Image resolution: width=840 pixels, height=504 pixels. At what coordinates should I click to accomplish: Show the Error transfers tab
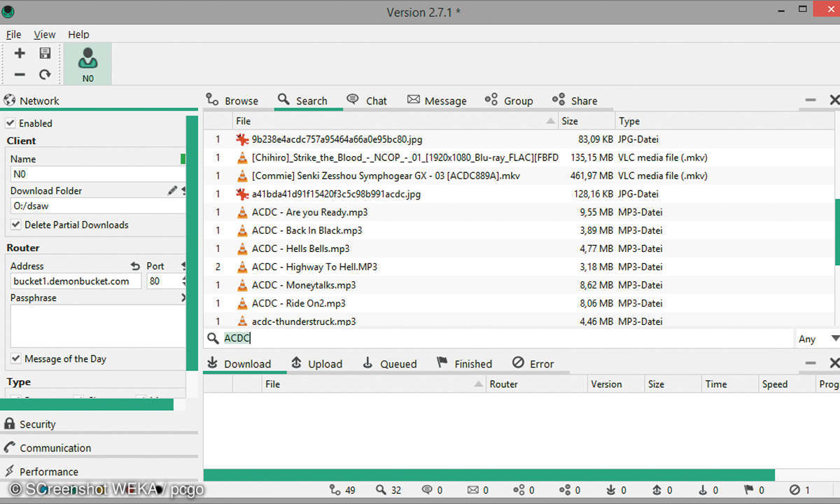pyautogui.click(x=533, y=363)
